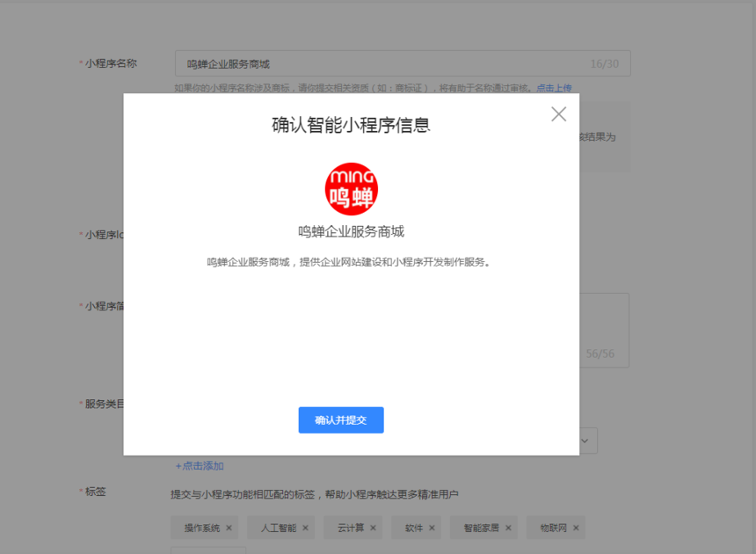Click the description text in the dialog
756x554 pixels.
(348, 262)
